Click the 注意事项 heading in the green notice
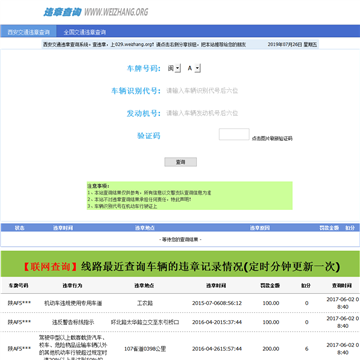Screen dimensions: 360x360 [98, 186]
